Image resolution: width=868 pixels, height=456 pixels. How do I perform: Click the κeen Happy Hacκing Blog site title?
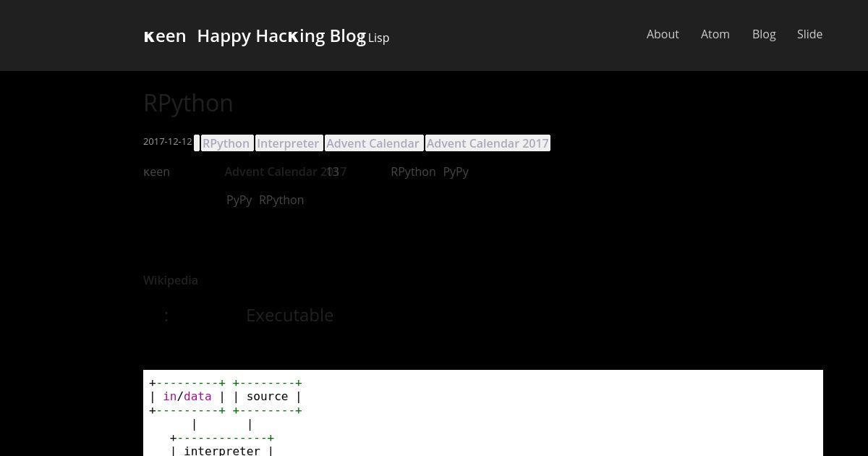pos(255,35)
